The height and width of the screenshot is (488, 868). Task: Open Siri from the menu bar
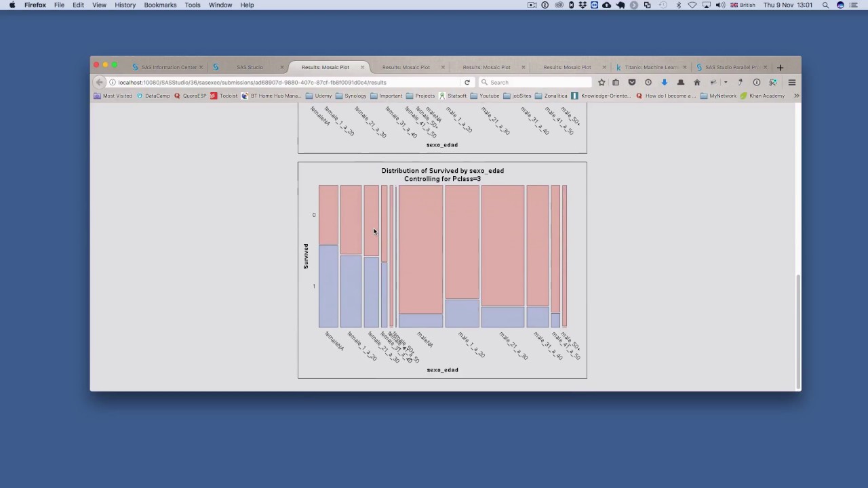pyautogui.click(x=840, y=5)
